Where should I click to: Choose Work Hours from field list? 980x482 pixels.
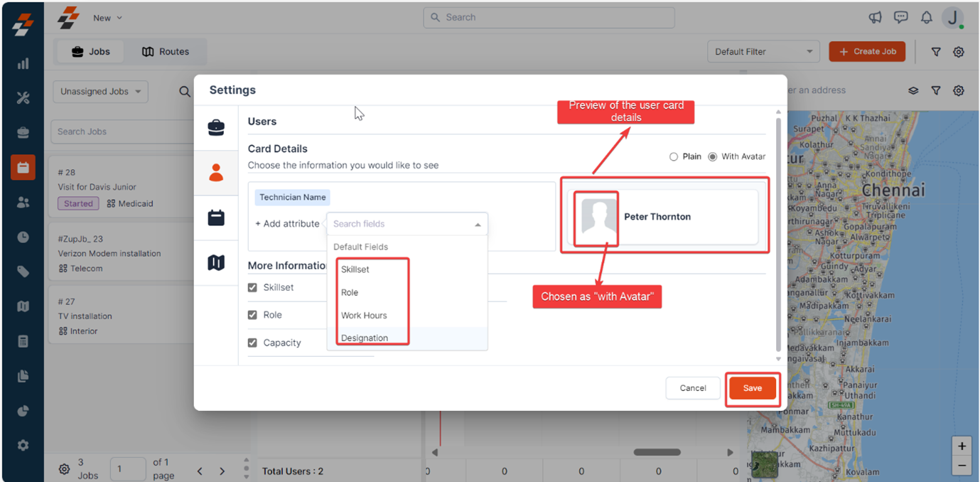point(364,315)
